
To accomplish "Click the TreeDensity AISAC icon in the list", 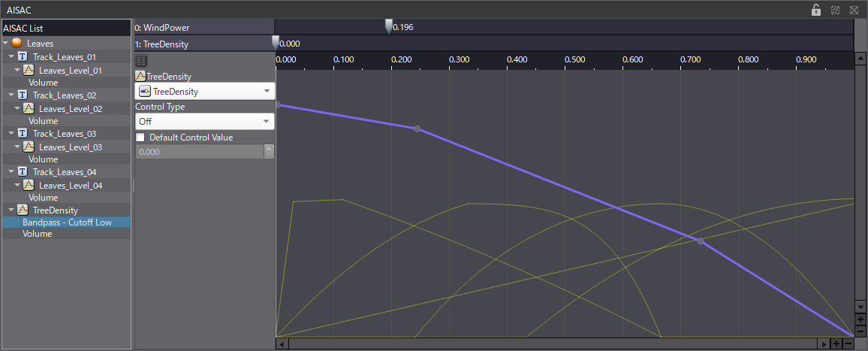I will [23, 210].
